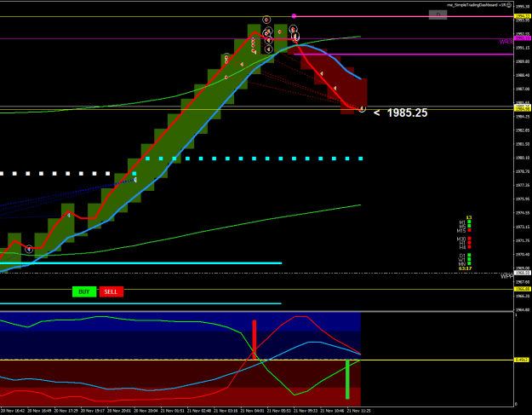Click the '21 Nov 01:51' time axis label
Viewport: 532px width, 415px height.
click(x=172, y=411)
